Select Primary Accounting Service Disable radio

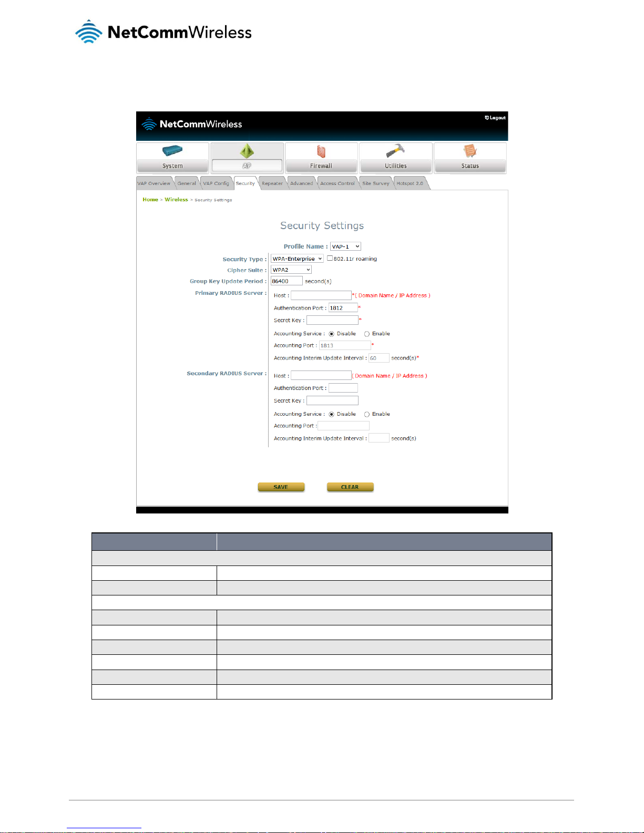(331, 334)
